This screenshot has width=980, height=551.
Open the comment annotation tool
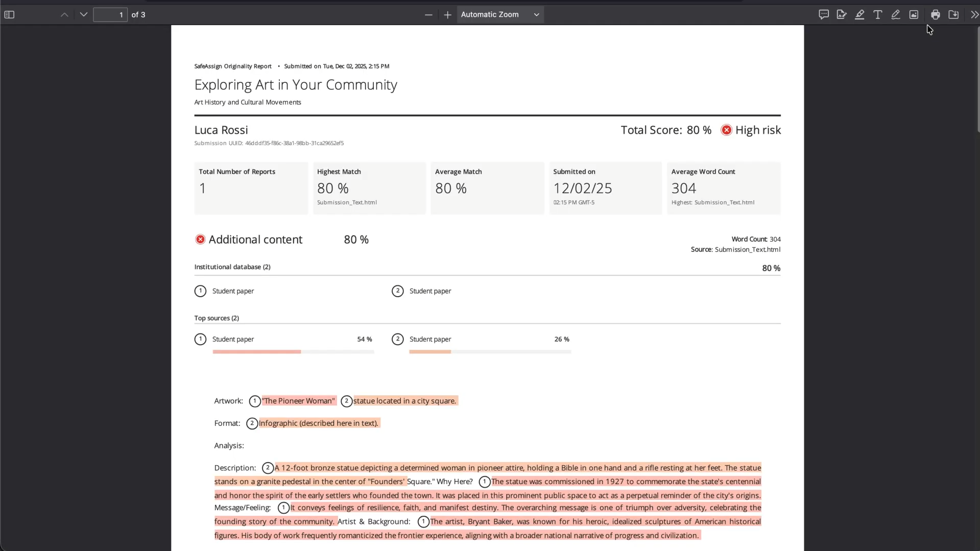pos(823,15)
